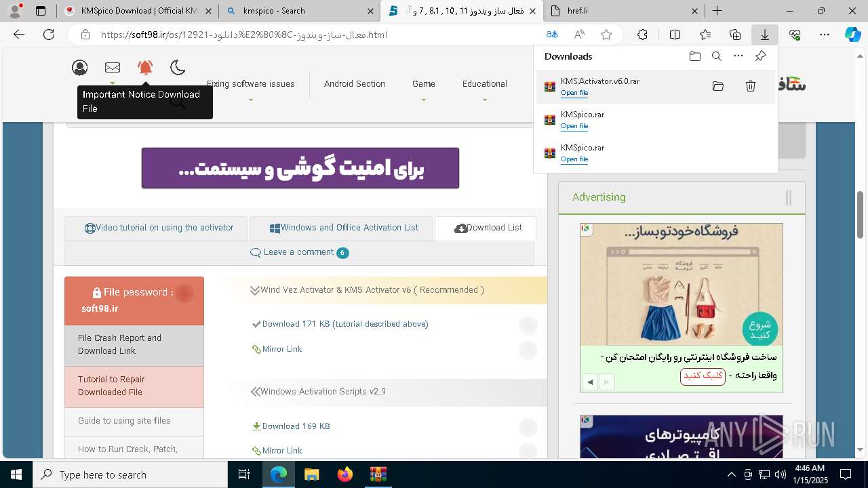Viewport: 868px width, 488px height.
Task: View site information lock icon
Action: [x=85, y=35]
